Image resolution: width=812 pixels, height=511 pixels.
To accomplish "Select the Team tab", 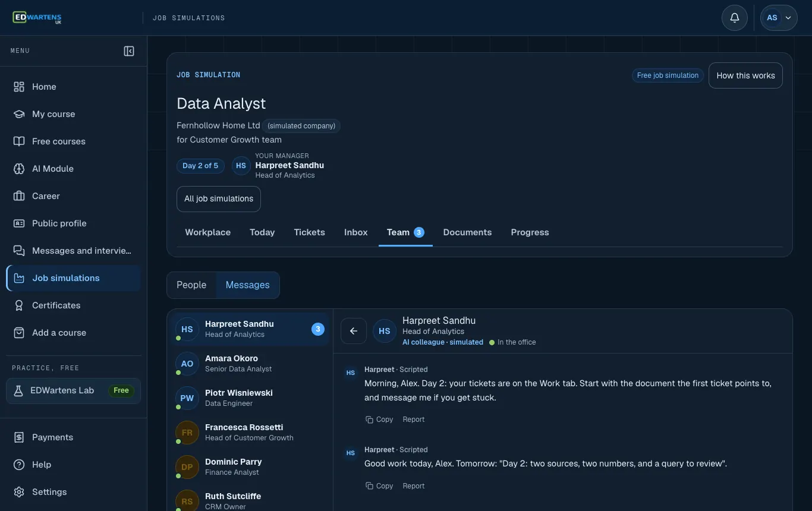I will tap(405, 232).
